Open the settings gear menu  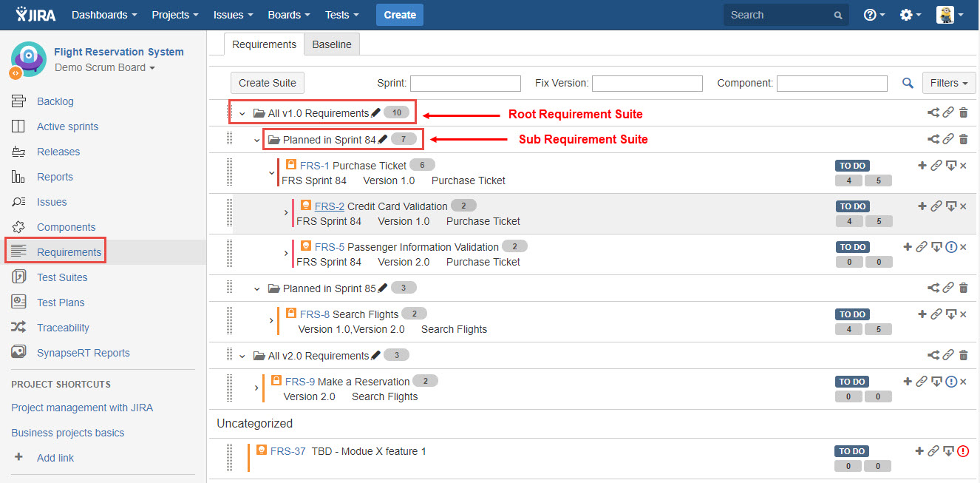tap(911, 15)
